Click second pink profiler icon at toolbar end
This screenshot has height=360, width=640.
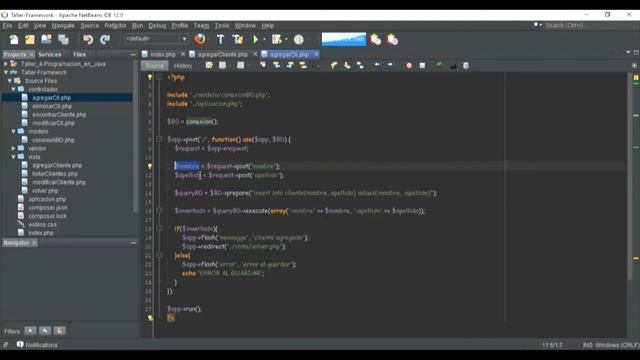(x=392, y=40)
